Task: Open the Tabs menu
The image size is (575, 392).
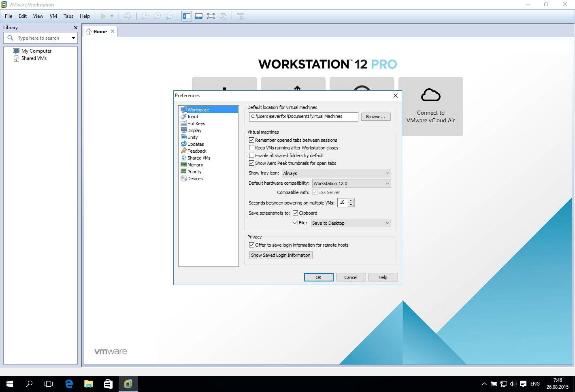Action: [x=68, y=16]
